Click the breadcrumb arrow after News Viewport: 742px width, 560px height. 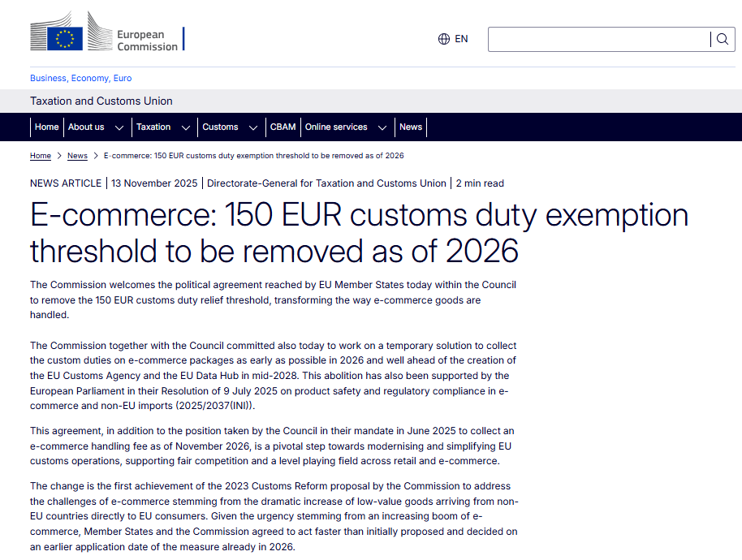pos(96,156)
